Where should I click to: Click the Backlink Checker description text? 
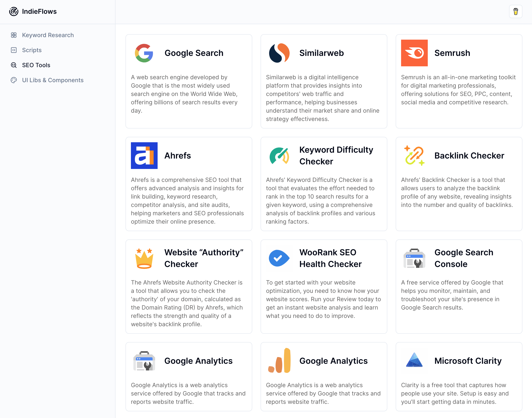tap(457, 192)
